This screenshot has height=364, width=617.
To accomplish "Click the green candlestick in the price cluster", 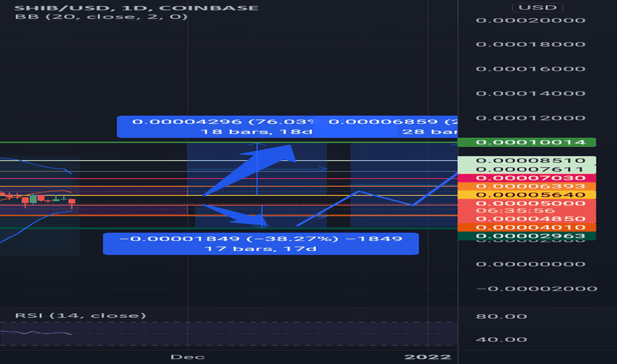I will click(x=33, y=199).
